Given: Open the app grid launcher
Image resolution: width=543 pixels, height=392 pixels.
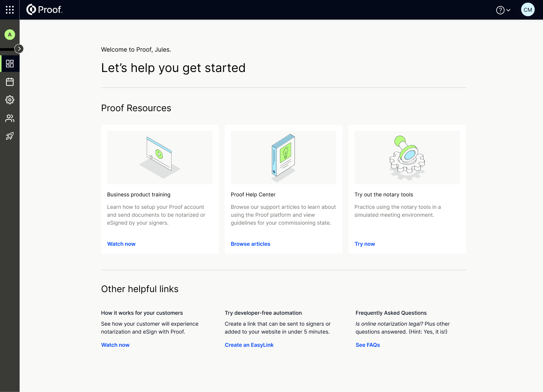Looking at the screenshot, I should (x=10, y=10).
